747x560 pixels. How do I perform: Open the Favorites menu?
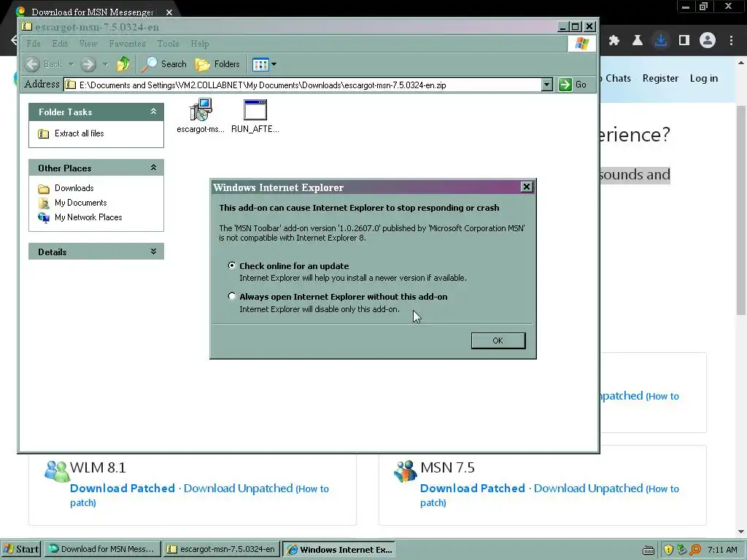tap(127, 43)
